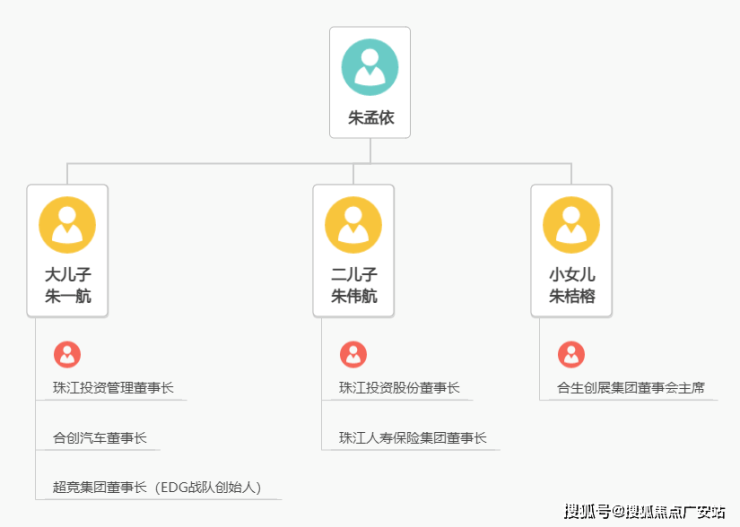The height and width of the screenshot is (527, 740).
Task: Select the entry 珠江人寿保险集团董事长
Action: pyautogui.click(x=412, y=438)
